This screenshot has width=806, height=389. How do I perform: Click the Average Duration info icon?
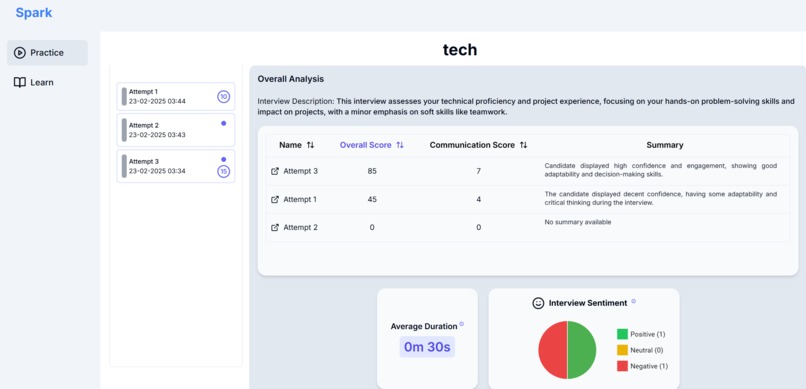pyautogui.click(x=462, y=324)
